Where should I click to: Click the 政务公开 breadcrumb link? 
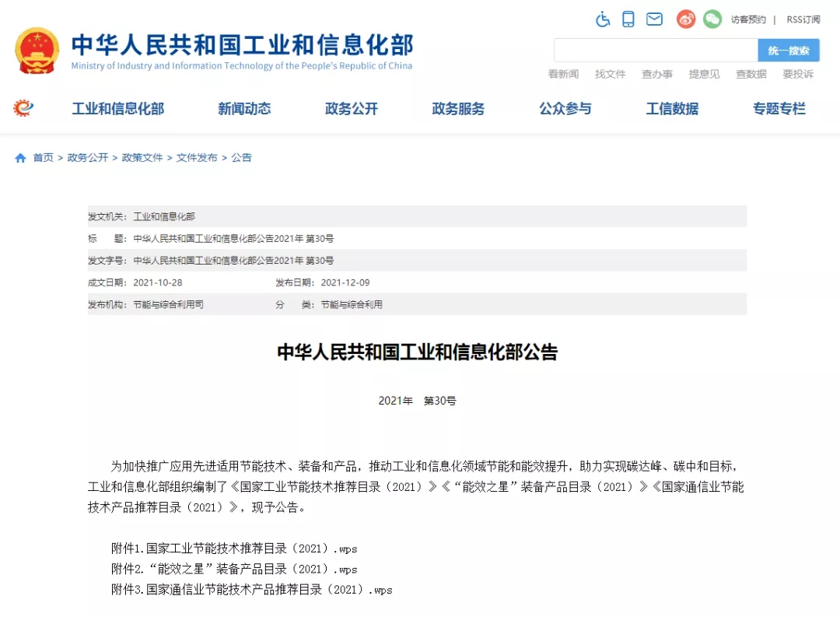click(88, 157)
